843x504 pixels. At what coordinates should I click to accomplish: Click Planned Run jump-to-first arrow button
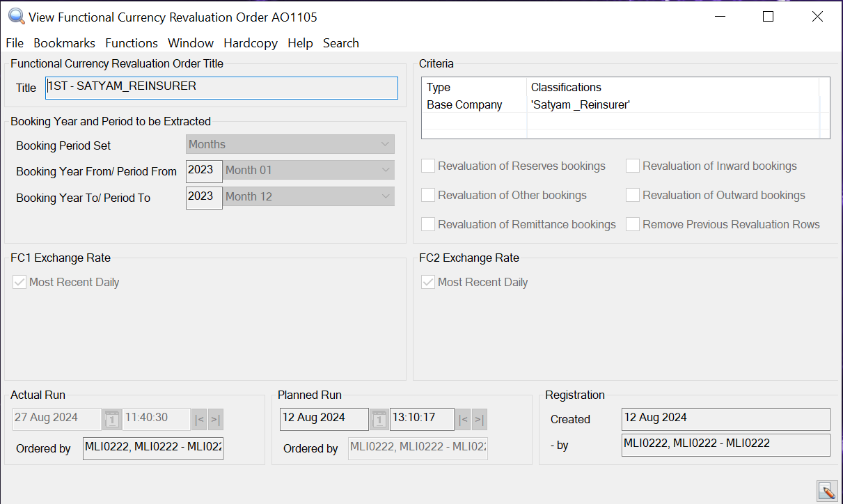(x=463, y=419)
